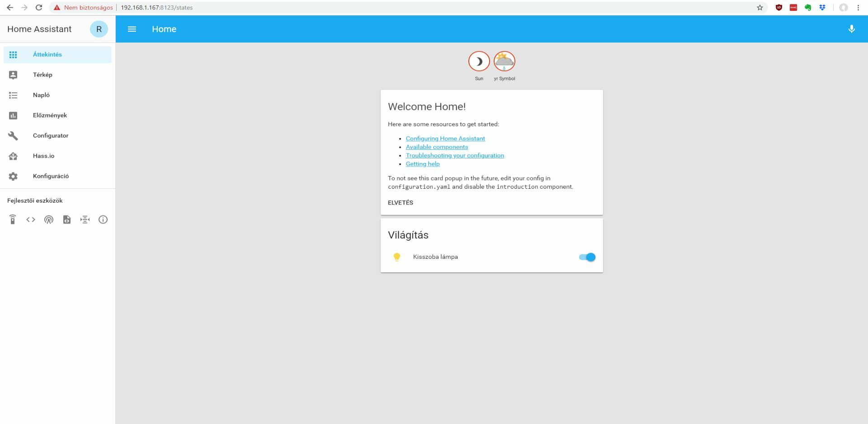Go back in the browser
This screenshot has height=424, width=868.
pyautogui.click(x=10, y=8)
